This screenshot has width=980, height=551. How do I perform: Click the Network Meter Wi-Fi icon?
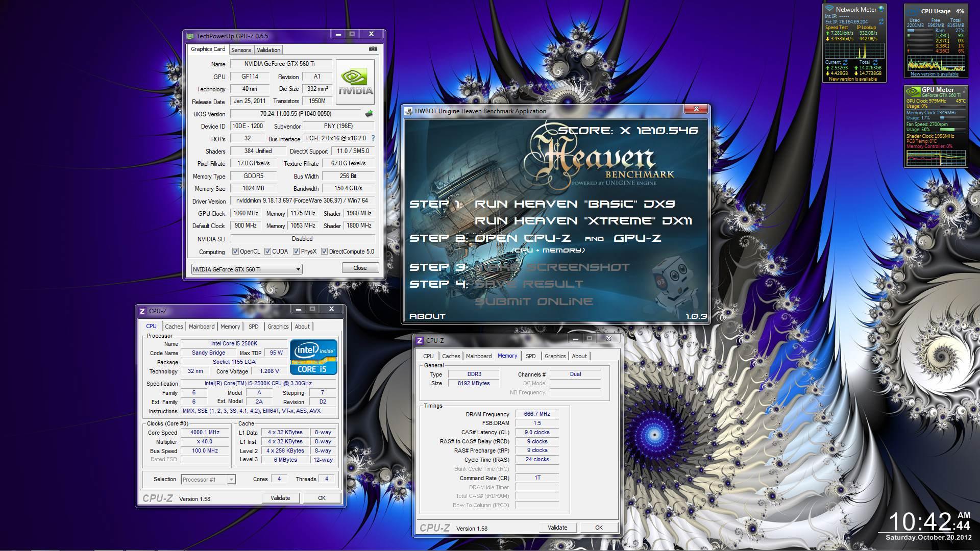tap(829, 9)
